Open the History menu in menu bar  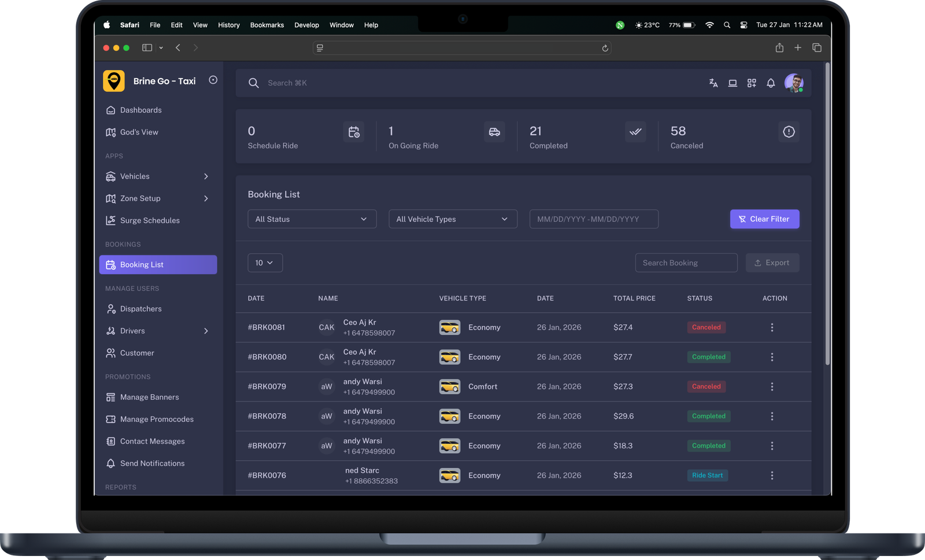tap(229, 25)
